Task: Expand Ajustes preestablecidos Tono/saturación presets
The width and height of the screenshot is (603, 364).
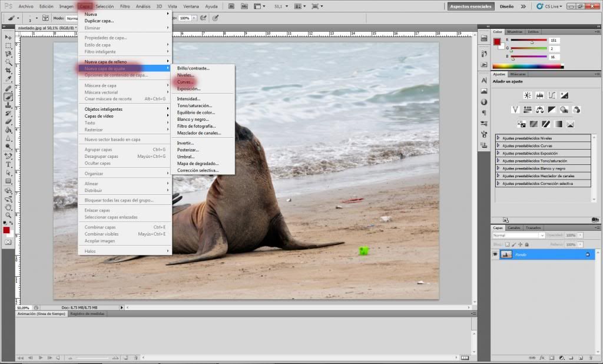Action: (498, 160)
